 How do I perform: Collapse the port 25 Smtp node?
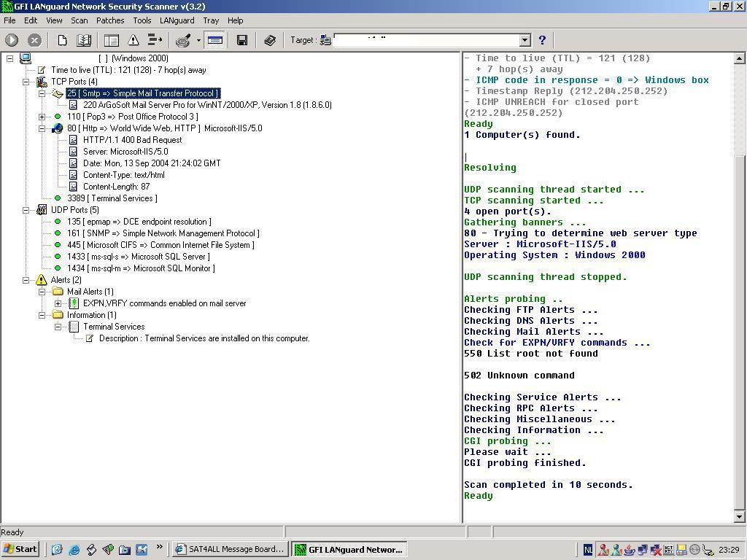[42, 93]
